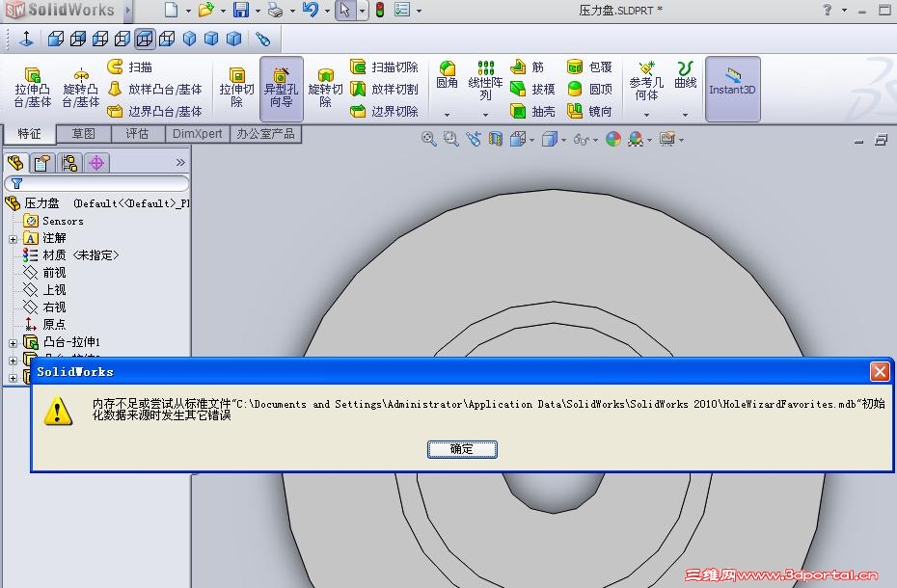Image resolution: width=897 pixels, height=588 pixels.
Task: Click the 拉伸切除 extrude cut tool
Action: [x=236, y=88]
